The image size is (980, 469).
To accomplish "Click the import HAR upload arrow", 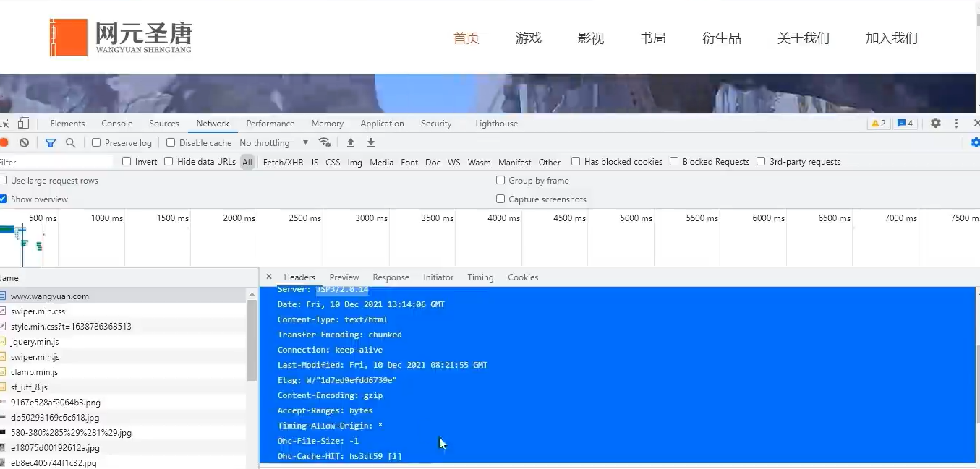I will click(x=351, y=143).
